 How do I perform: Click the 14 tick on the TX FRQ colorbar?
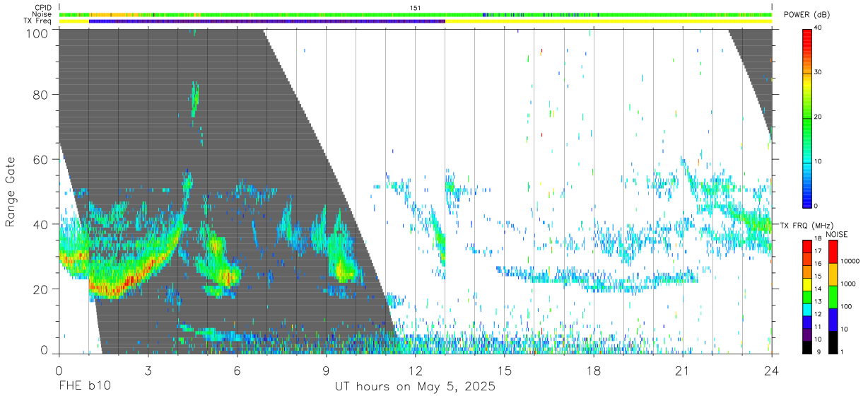pyautogui.click(x=818, y=289)
